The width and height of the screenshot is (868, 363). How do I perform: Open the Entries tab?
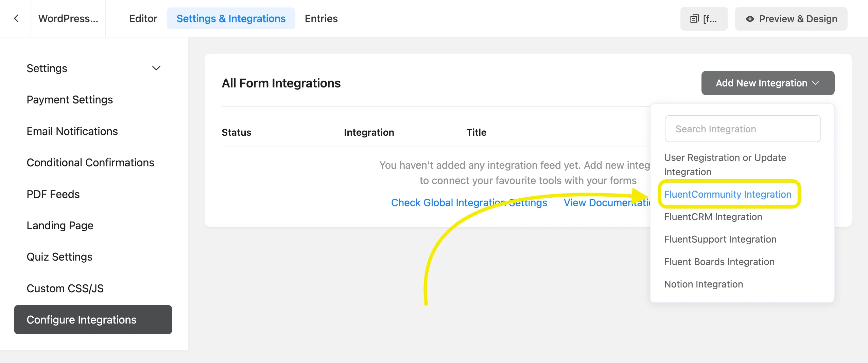click(321, 18)
